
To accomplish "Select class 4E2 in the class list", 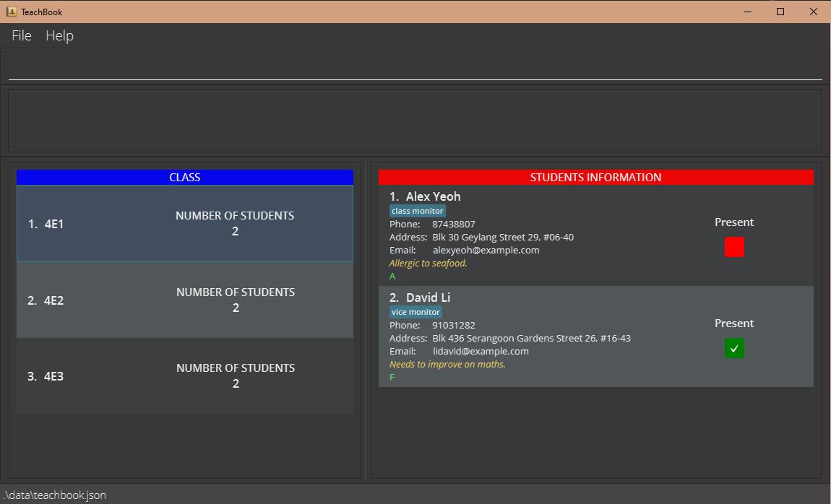I will point(185,300).
